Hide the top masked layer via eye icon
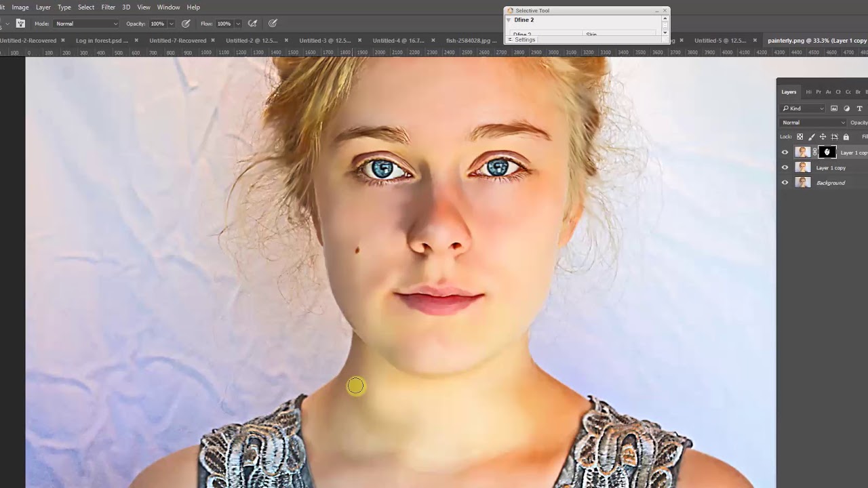Viewport: 868px width, 488px height. 785,152
